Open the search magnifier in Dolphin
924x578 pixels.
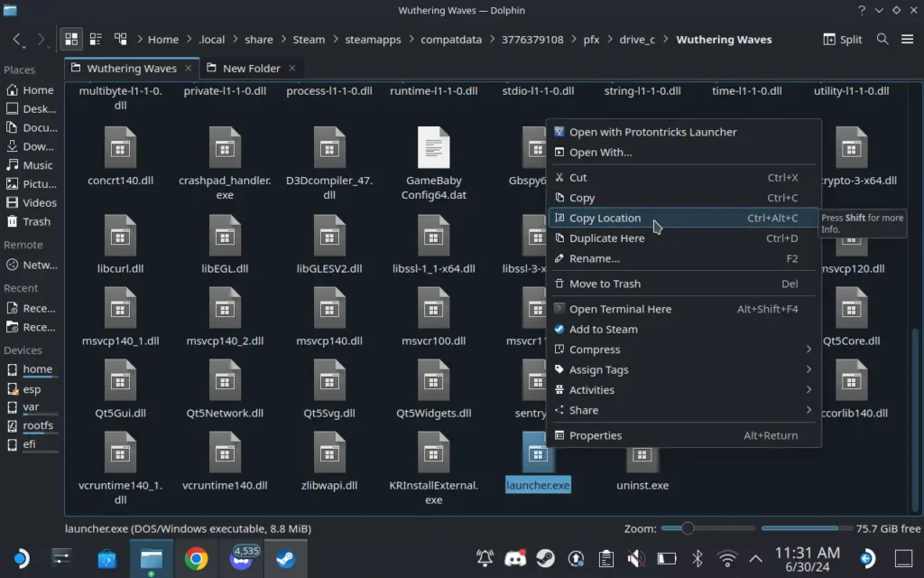coord(882,40)
